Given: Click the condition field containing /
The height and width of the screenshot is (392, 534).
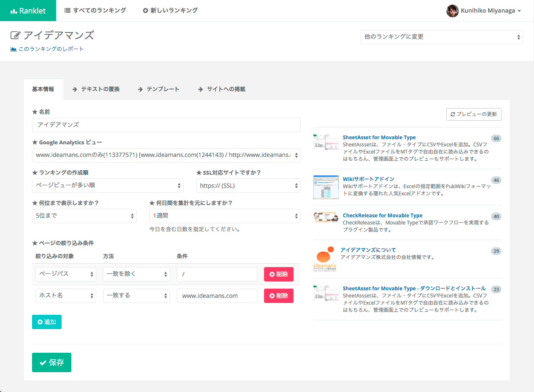Looking at the screenshot, I should (217, 274).
